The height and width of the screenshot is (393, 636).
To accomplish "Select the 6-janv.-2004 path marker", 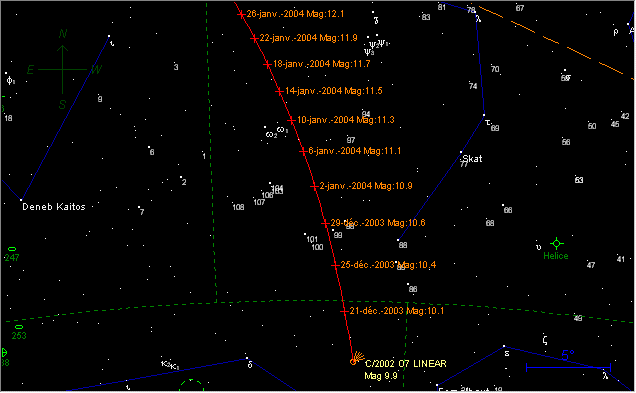I will (303, 152).
